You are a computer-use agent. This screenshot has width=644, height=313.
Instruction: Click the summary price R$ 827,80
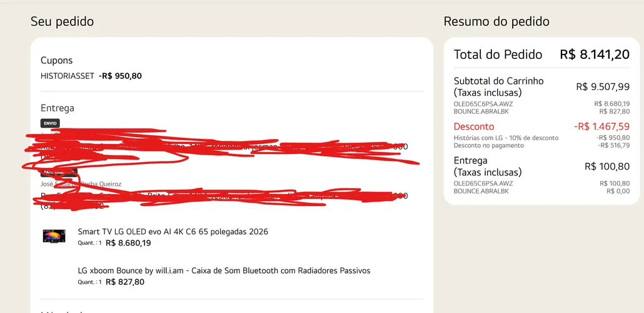[615, 111]
